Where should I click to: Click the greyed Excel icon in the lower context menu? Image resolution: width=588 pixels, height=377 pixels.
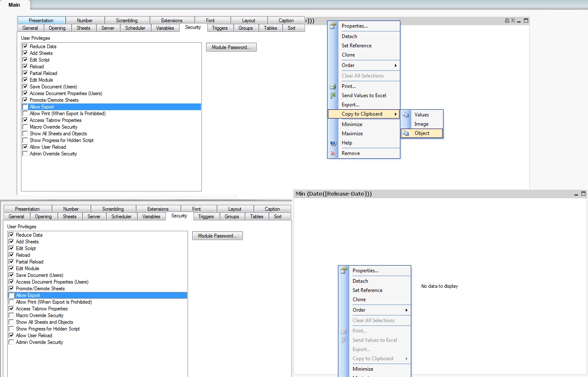coord(344,340)
